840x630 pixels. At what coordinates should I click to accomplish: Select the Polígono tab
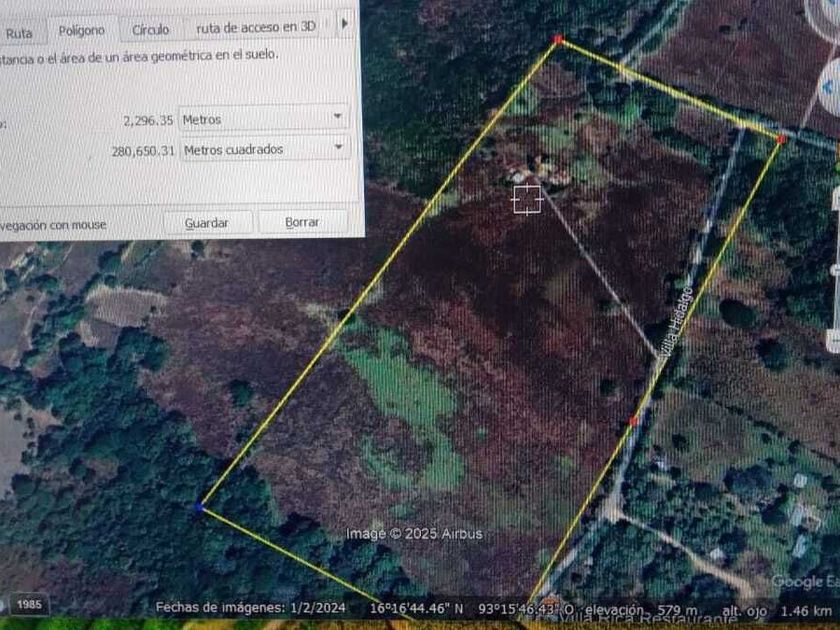pyautogui.click(x=81, y=31)
